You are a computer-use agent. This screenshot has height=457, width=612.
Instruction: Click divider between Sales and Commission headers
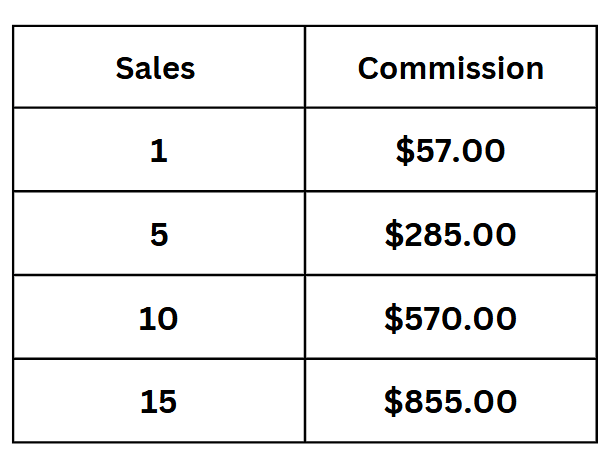pos(305,68)
